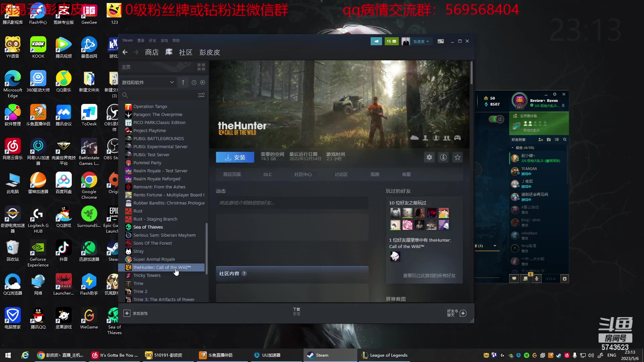Click the Steam game list scrollbar
The image size is (644, 362).
207,248
